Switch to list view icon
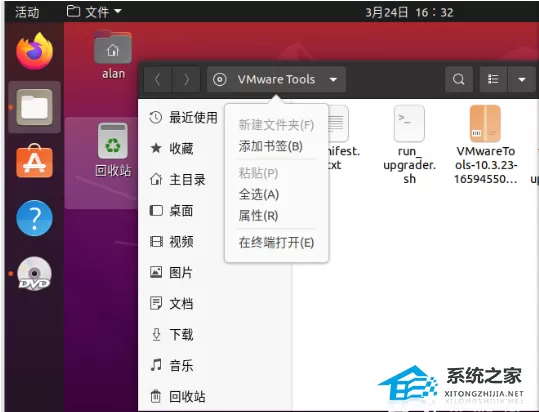 (x=493, y=79)
